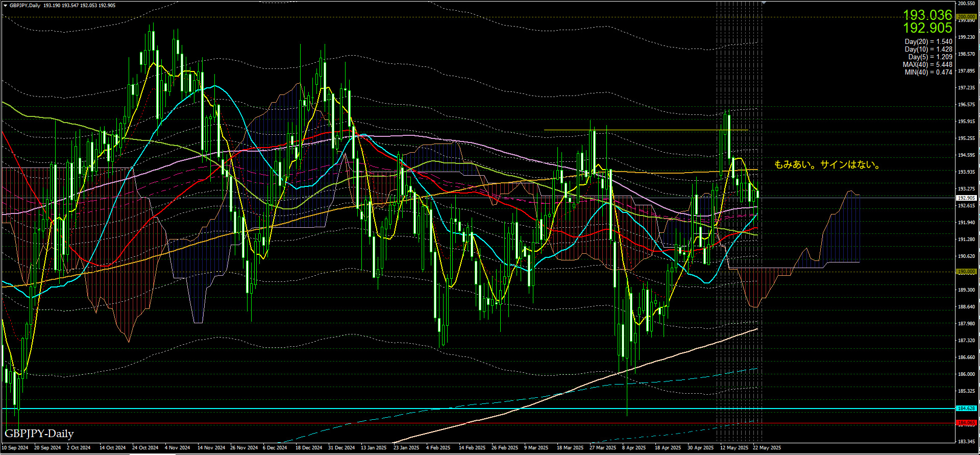Open the one-click trading triangle beside GBPJPY,Daily
The height and width of the screenshot is (455, 980).
pyautogui.click(x=5, y=6)
